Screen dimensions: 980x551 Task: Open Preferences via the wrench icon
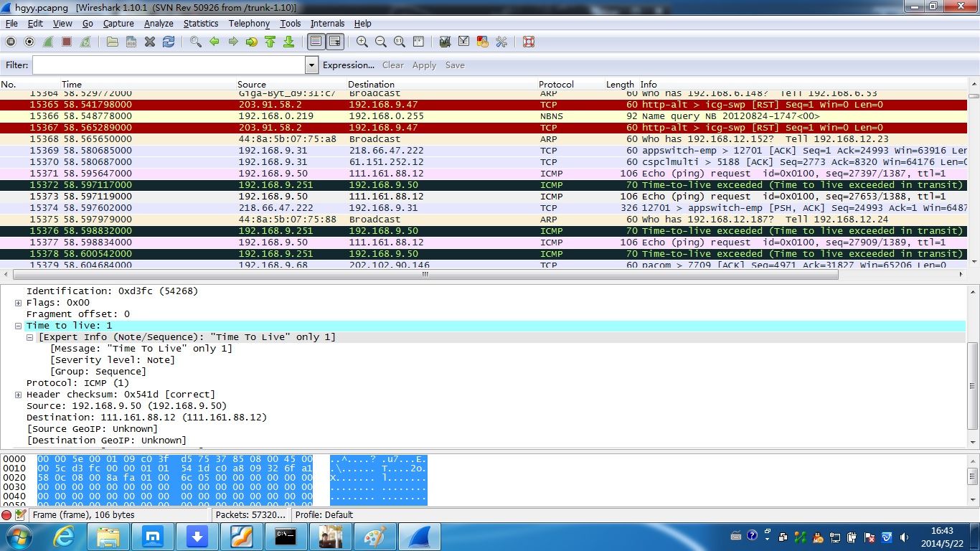click(x=501, y=42)
